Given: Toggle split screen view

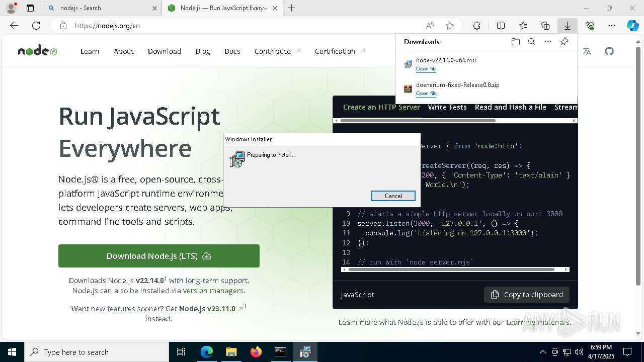Looking at the screenshot, I should pyautogui.click(x=501, y=26).
